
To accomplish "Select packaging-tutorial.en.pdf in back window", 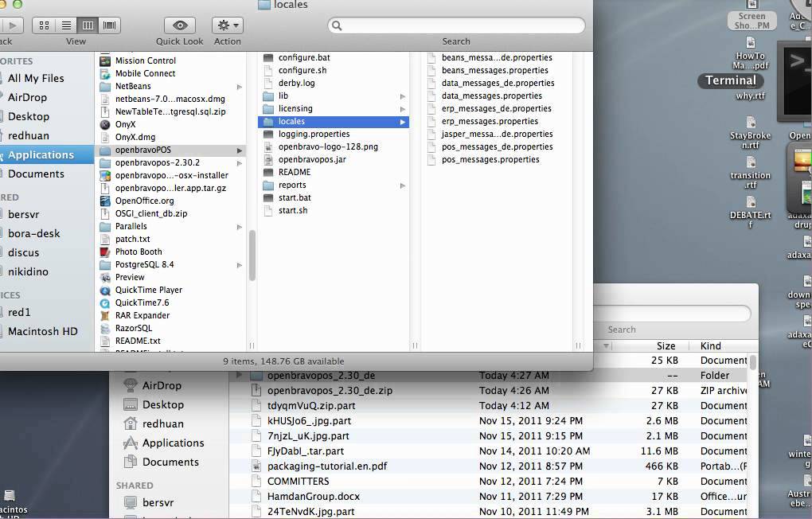I will [x=326, y=466].
